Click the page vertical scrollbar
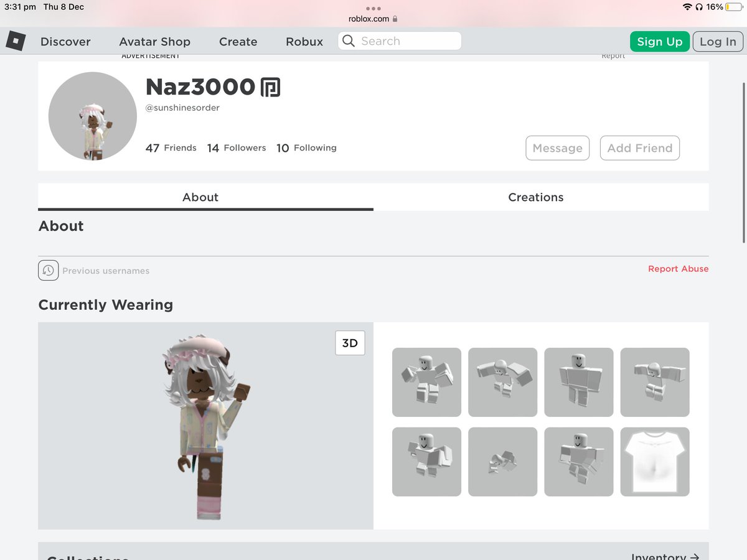The height and width of the screenshot is (560, 747). pyautogui.click(x=744, y=162)
